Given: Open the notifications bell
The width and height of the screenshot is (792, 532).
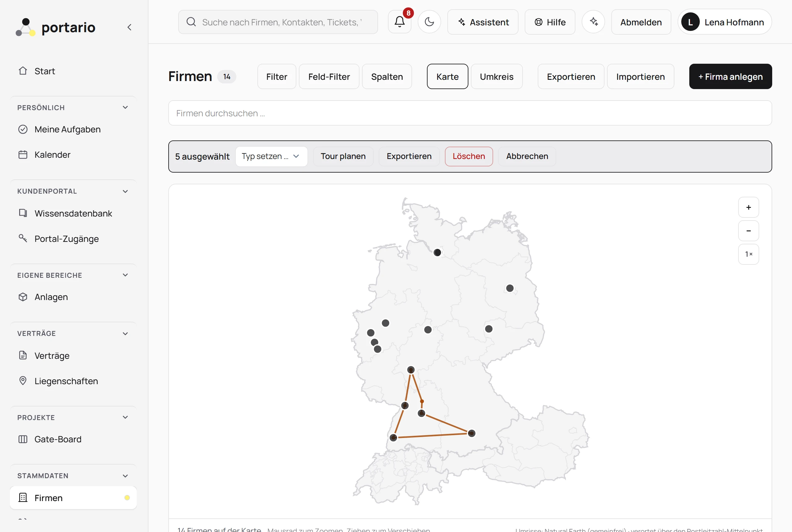Looking at the screenshot, I should tap(399, 22).
